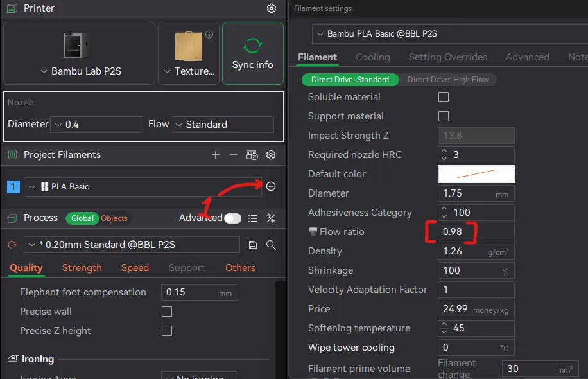The width and height of the screenshot is (588, 379).
Task: Select the Objects process mode
Action: click(114, 218)
